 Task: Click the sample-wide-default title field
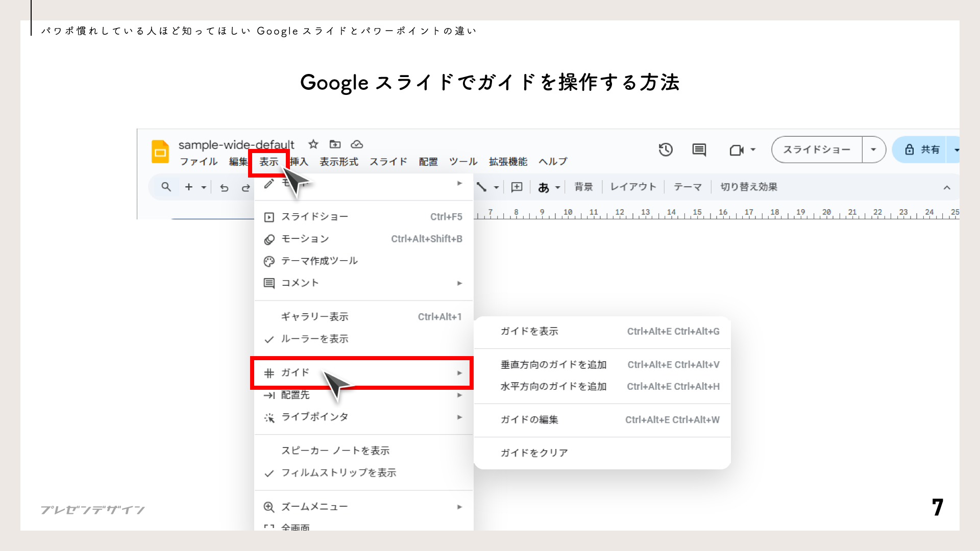[x=236, y=144]
